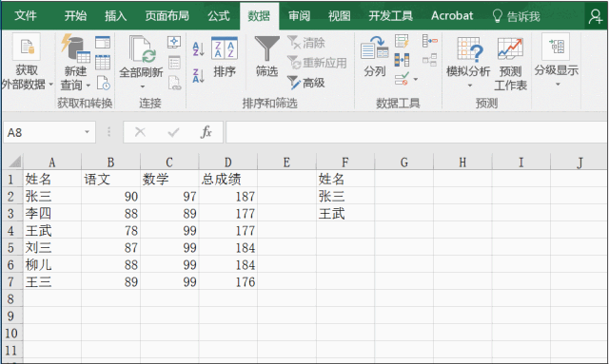Click the Edit Links icon in 连接 group
The width and height of the screenshot is (609, 364).
coord(174,83)
